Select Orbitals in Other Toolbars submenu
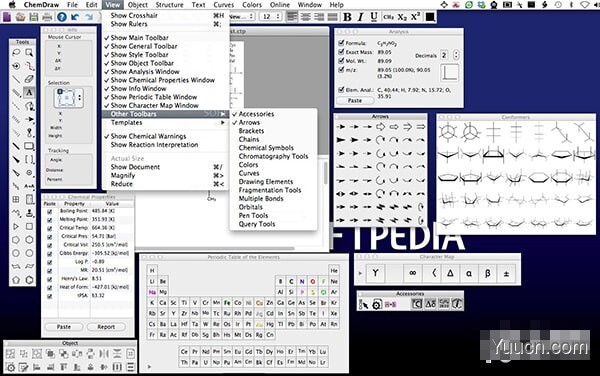 274,207
